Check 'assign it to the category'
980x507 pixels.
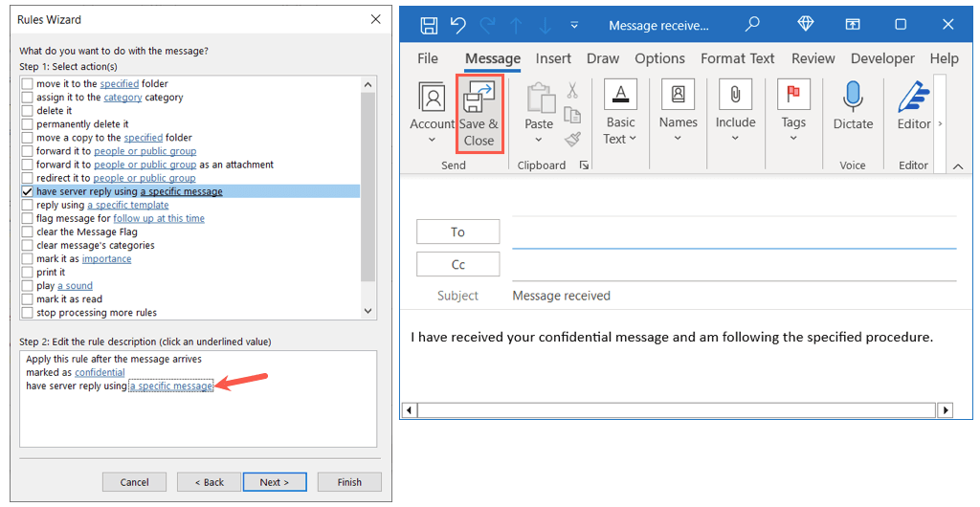28,98
